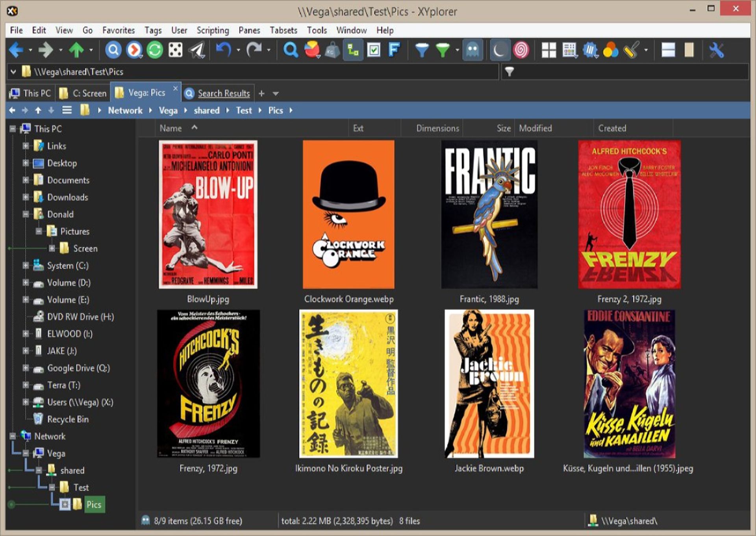Click the funnel icon in the filter box
756x536 pixels.
510,72
